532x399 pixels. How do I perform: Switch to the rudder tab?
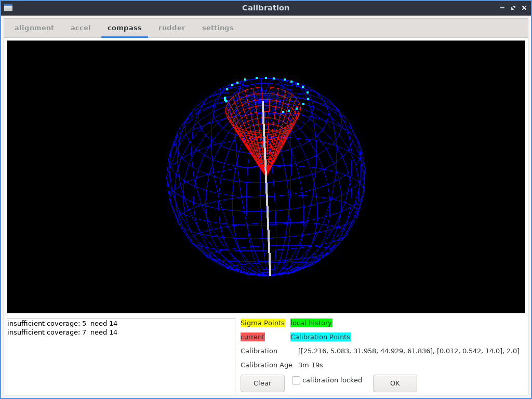tap(171, 28)
